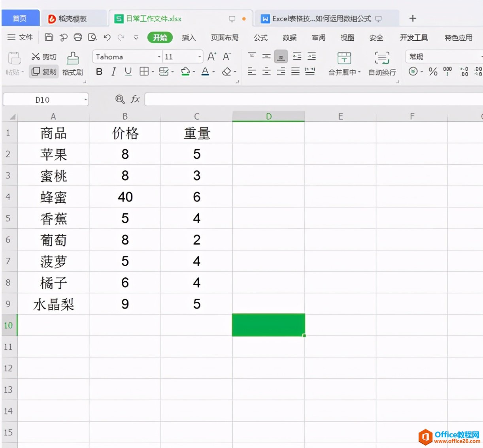Toggle underline formatting
Screen dimensions: 483x448
pos(128,72)
